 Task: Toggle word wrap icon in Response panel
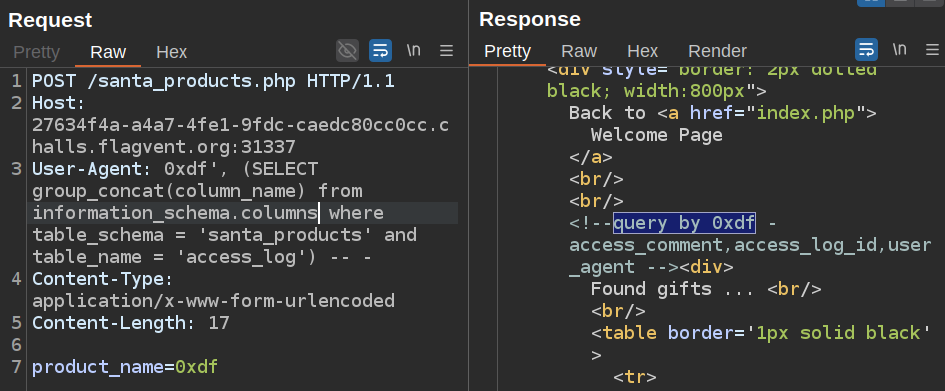[x=867, y=49]
